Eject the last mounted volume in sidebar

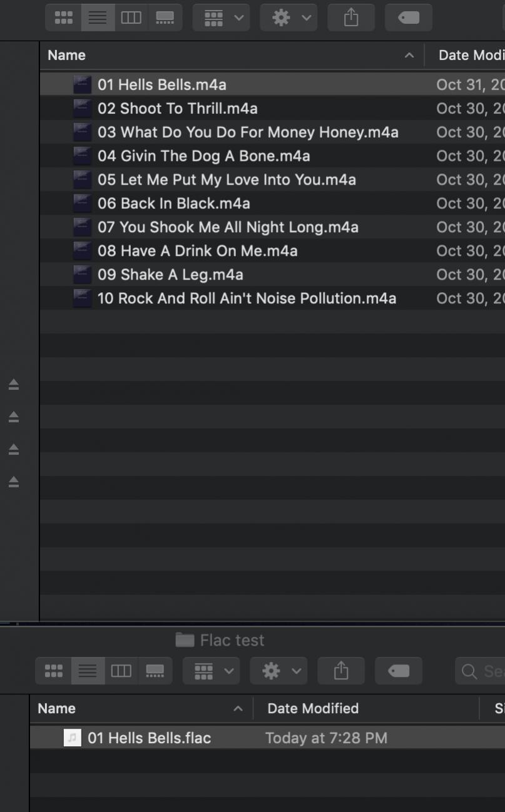tap(14, 482)
